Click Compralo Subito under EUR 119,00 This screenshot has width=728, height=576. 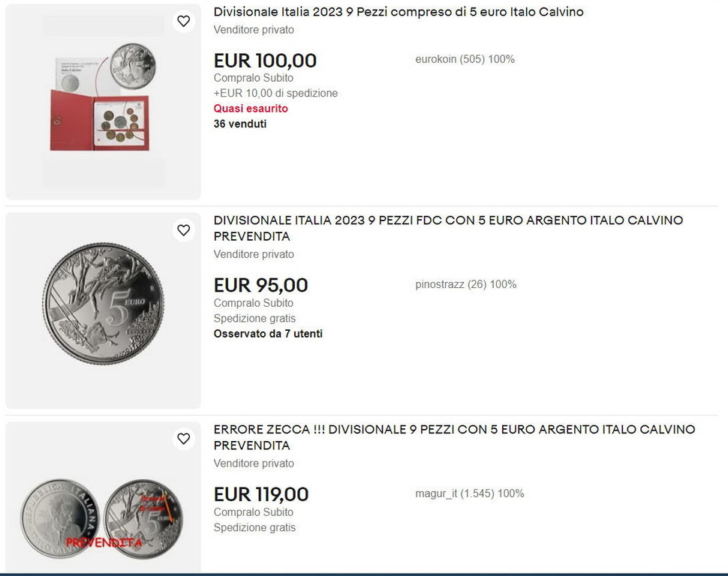[254, 512]
